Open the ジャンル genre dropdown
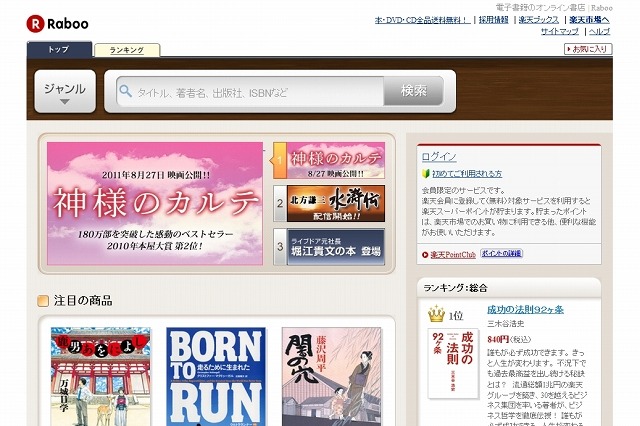The image size is (640, 426). (65, 91)
